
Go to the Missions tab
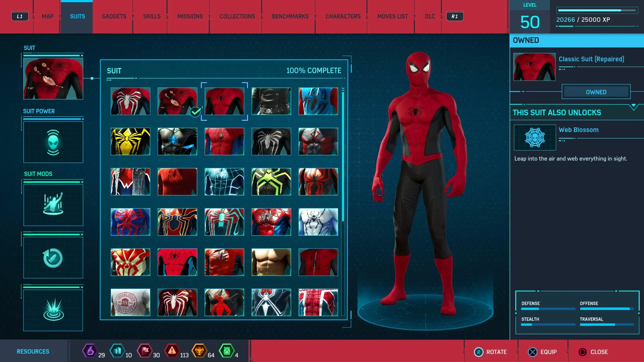[190, 16]
